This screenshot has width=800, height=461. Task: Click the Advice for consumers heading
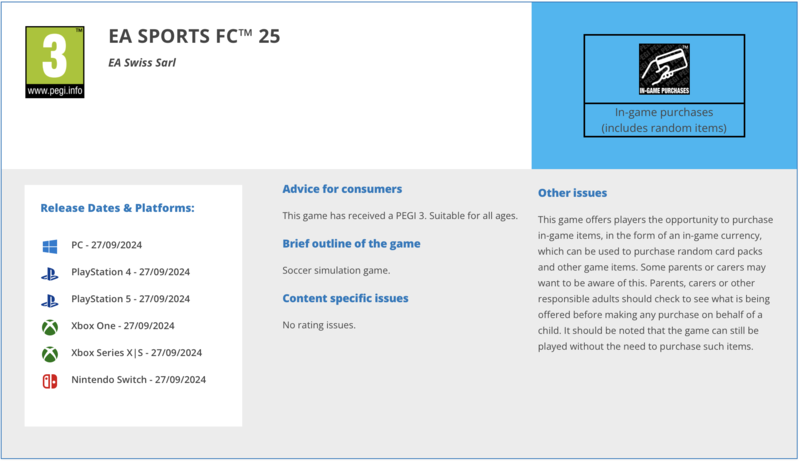342,189
